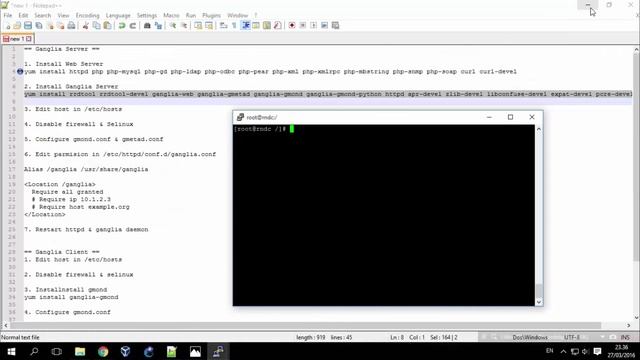The width and height of the screenshot is (640, 360).
Task: Click the PuTTY icon in terminal title bar
Action: (240, 117)
